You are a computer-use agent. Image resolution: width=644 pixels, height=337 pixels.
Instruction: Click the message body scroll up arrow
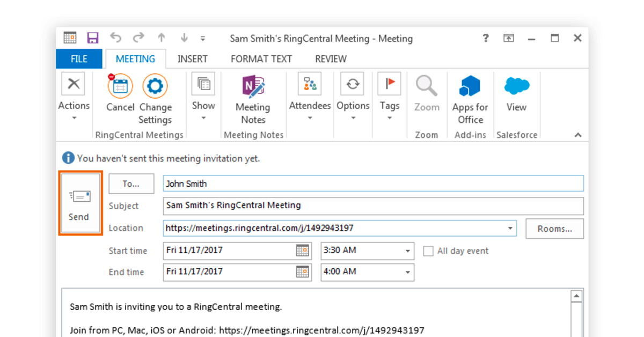pyautogui.click(x=576, y=296)
